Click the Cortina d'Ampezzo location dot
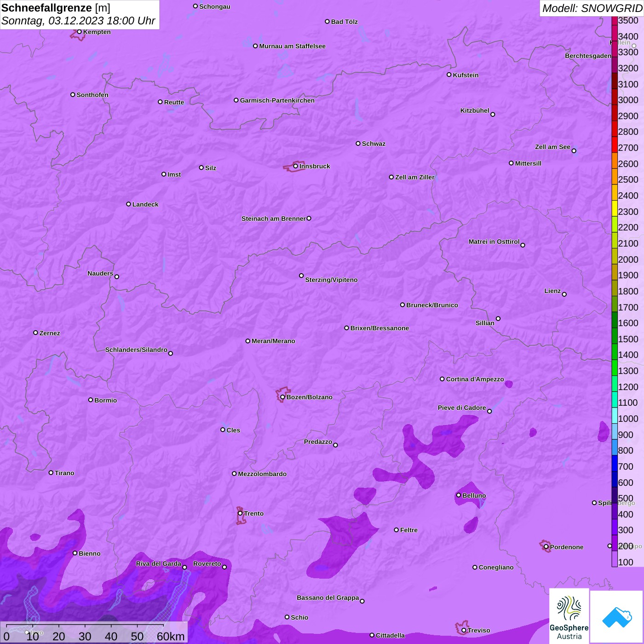The height and width of the screenshot is (644, 644). pos(442,379)
